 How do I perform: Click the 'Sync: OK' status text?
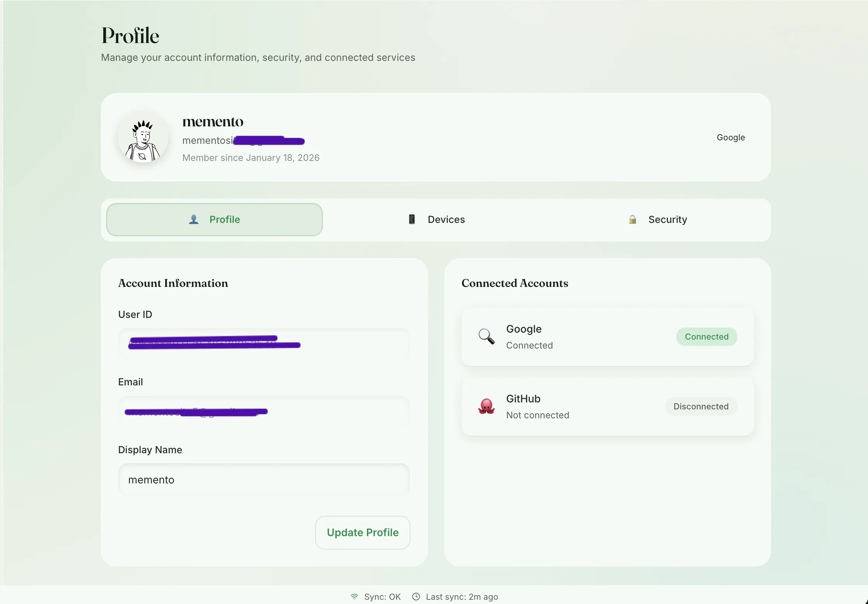[382, 597]
